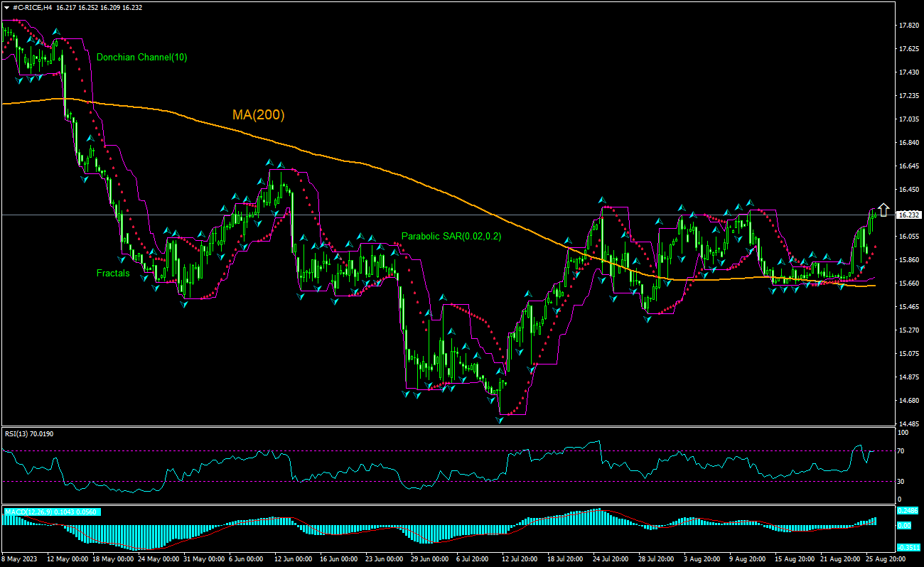The image size is (924, 567).
Task: Click the #C-RICE,H4 symbol title
Action: [32, 6]
